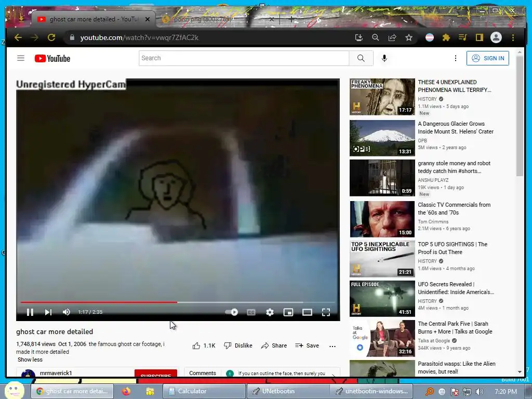Screen dimensions: 532x399
Task: Click the zoom magnifier icon in address bar
Action: [375, 37]
